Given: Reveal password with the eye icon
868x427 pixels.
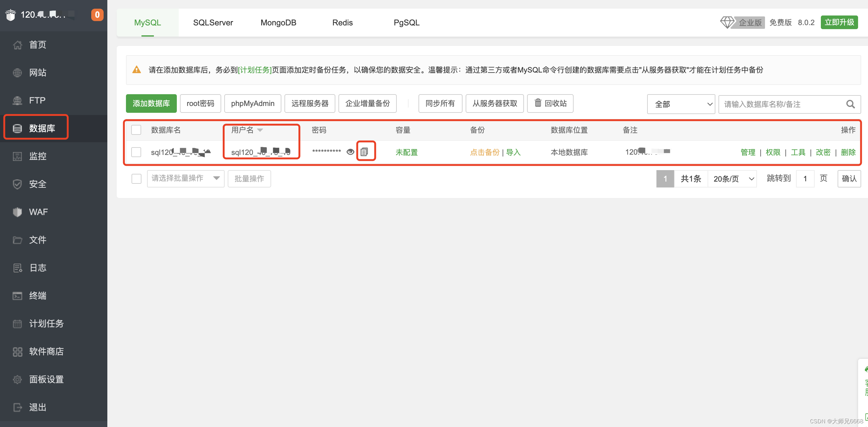Looking at the screenshot, I should [x=350, y=152].
